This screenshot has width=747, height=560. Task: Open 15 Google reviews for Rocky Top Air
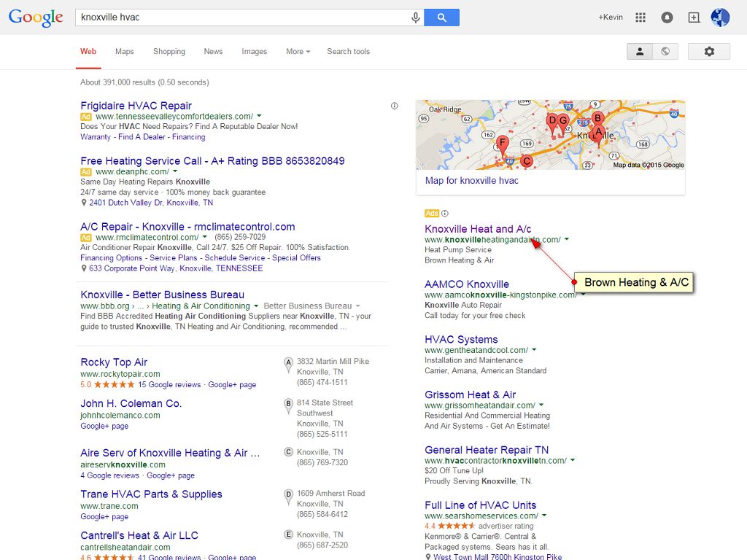coord(169,384)
